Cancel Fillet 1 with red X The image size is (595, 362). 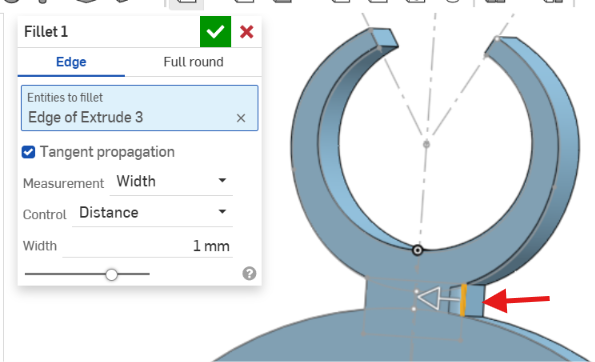[x=247, y=31]
